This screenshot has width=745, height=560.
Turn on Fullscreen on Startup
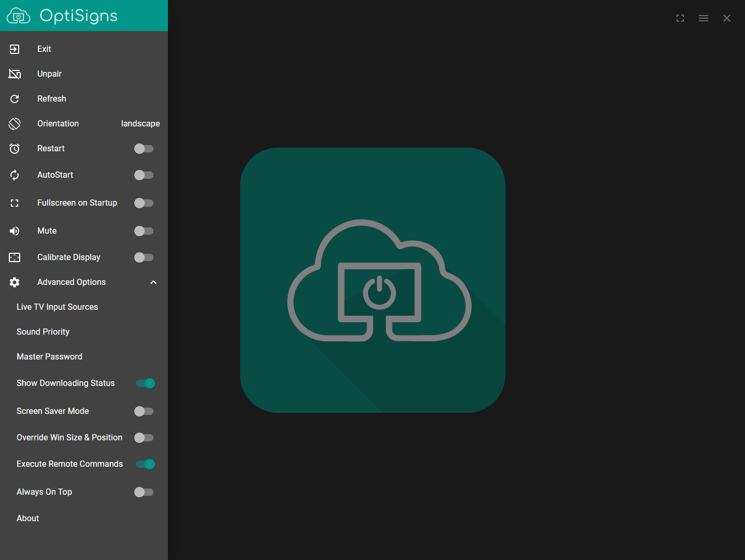(x=144, y=203)
